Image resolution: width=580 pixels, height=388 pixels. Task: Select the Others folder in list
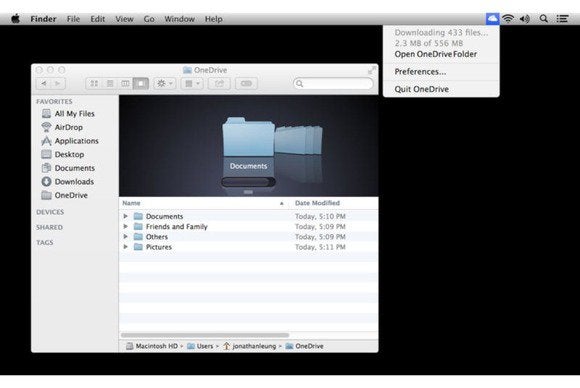[156, 236]
